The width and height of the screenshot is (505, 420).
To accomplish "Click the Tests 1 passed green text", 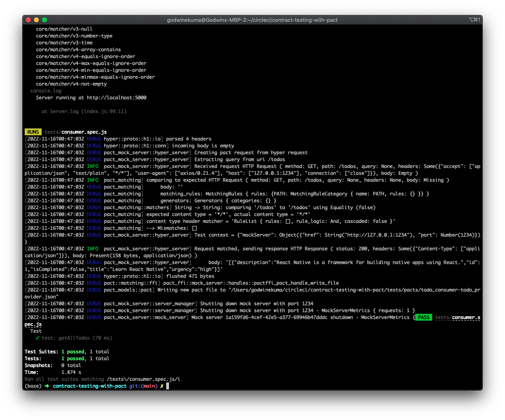I will pos(73,358).
